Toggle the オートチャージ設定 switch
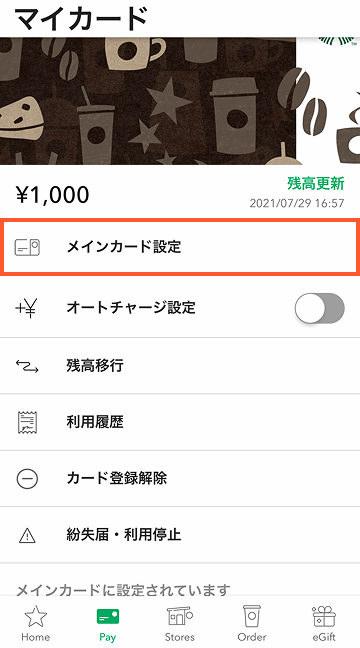 click(x=319, y=308)
